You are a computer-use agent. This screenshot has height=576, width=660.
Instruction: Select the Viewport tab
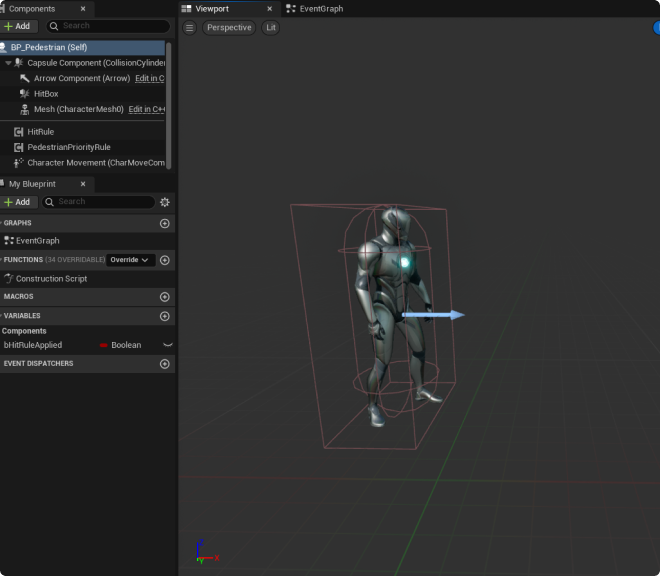211,8
